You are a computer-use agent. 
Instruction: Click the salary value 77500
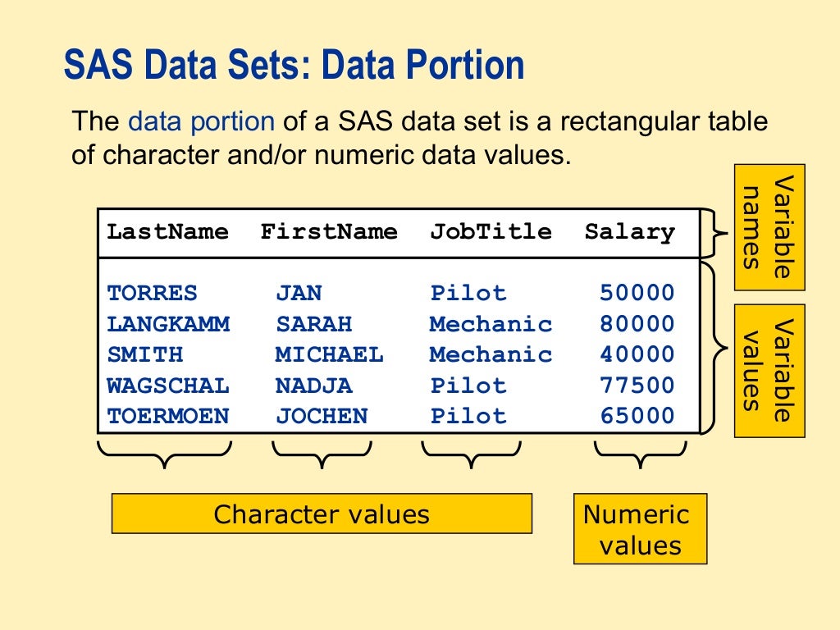637,386
